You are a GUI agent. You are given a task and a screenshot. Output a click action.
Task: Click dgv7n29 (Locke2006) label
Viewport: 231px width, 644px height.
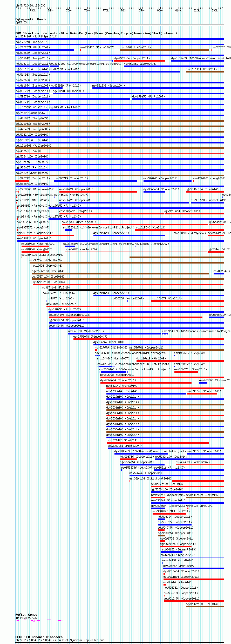[x=30, y=113]
